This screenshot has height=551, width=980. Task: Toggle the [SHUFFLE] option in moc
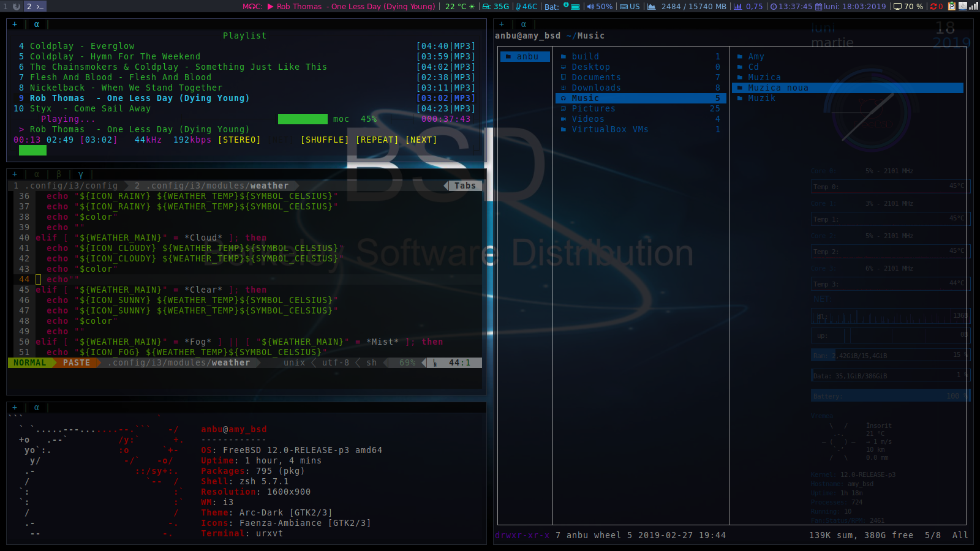click(325, 140)
